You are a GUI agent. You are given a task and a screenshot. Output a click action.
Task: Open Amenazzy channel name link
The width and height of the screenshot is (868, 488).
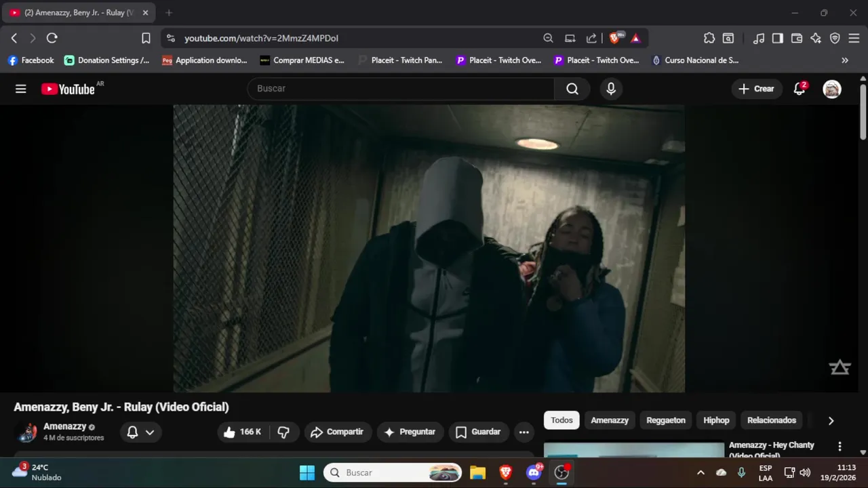click(64, 426)
